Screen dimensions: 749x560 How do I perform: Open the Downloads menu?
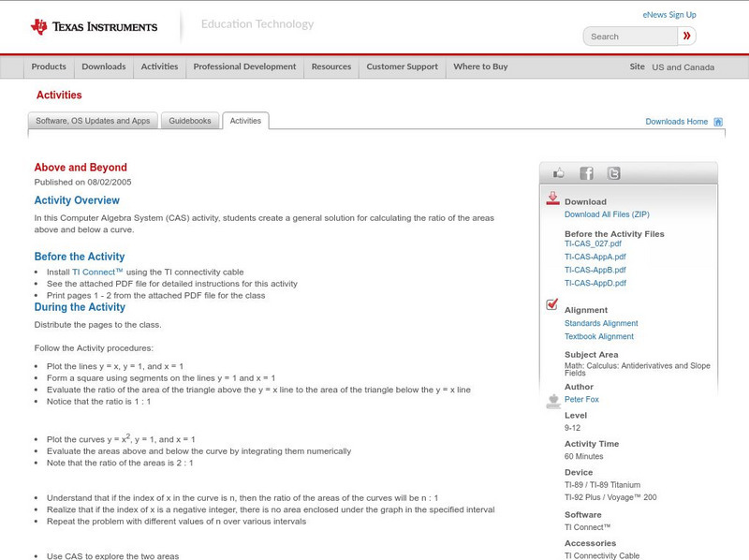coord(104,66)
